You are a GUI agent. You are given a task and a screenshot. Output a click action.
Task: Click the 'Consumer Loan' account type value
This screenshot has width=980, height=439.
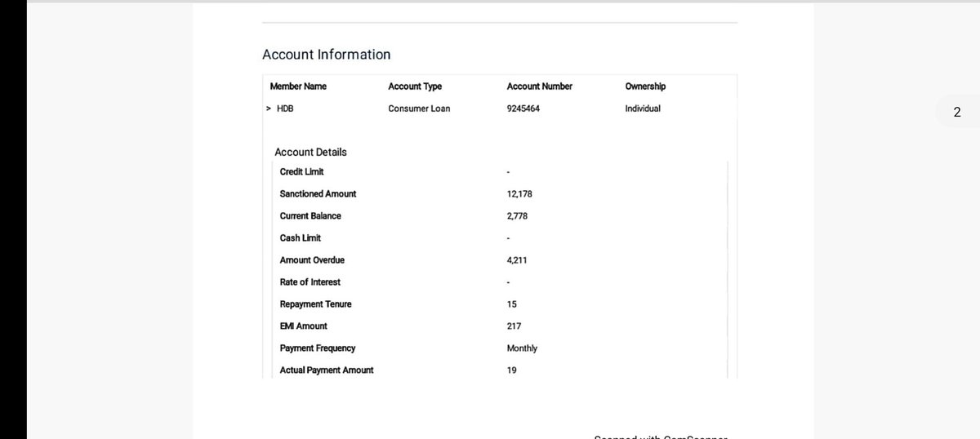(x=419, y=109)
